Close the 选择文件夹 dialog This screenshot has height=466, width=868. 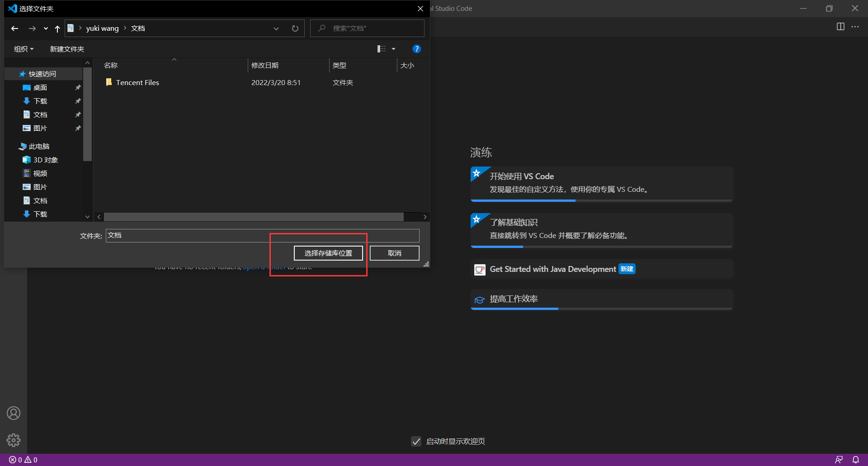pyautogui.click(x=420, y=9)
